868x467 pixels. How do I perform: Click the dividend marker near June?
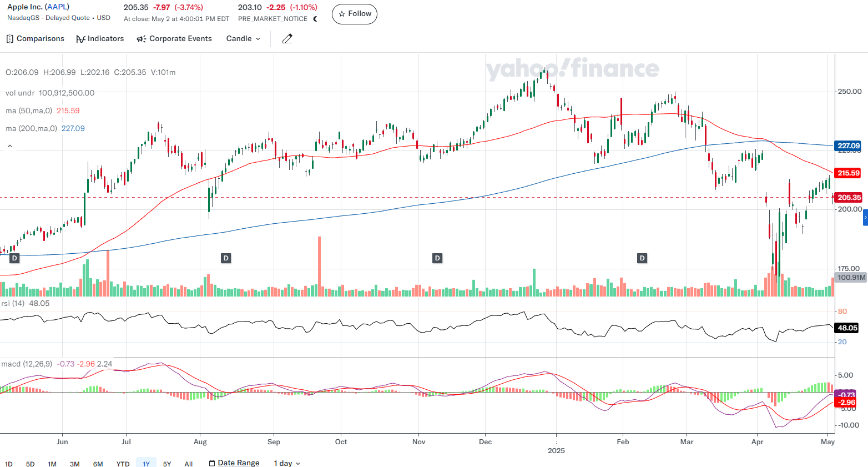pos(14,258)
